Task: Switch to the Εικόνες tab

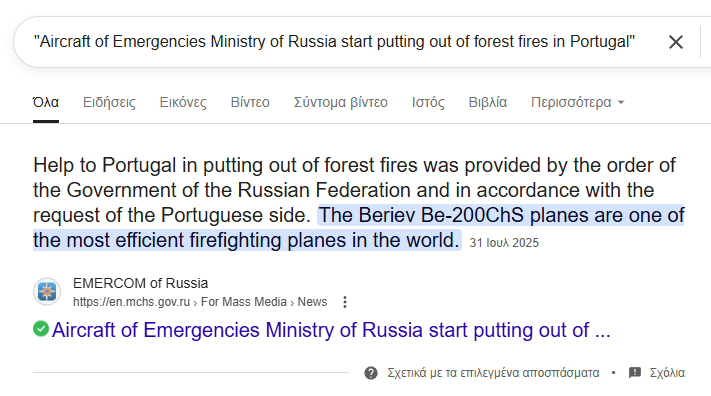Action: [x=183, y=102]
